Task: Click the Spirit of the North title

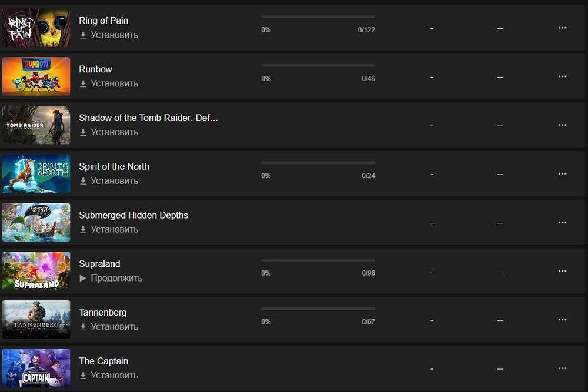Action: pyautogui.click(x=114, y=166)
